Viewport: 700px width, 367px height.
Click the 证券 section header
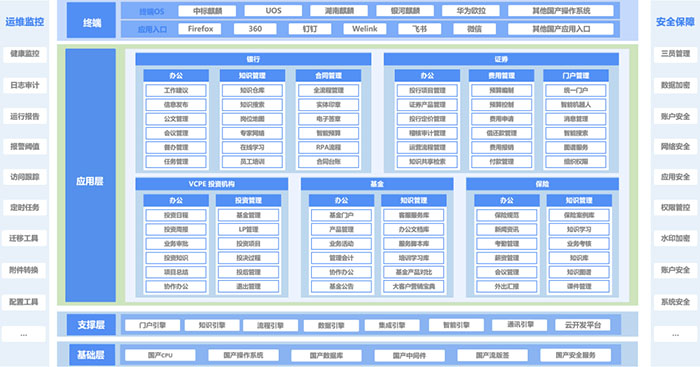click(x=501, y=59)
